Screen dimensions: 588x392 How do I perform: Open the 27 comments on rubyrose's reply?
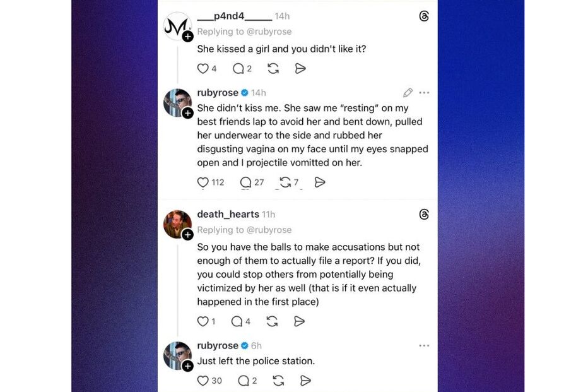245,182
